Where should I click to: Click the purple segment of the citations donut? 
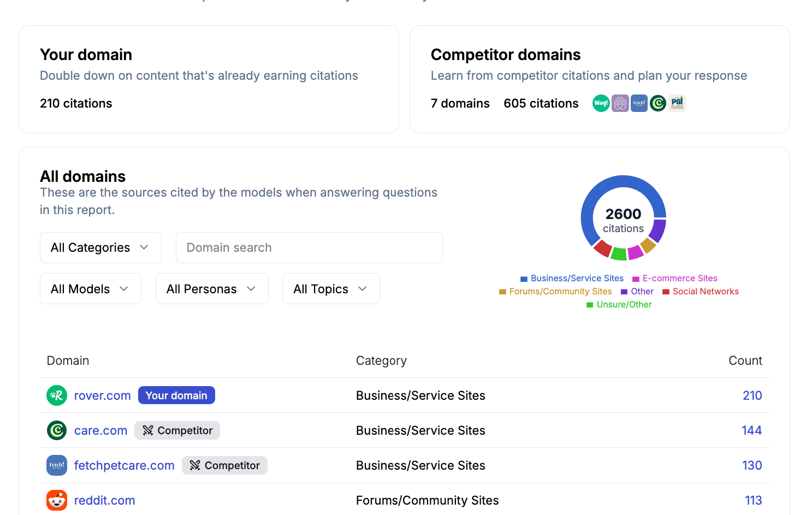point(658,230)
